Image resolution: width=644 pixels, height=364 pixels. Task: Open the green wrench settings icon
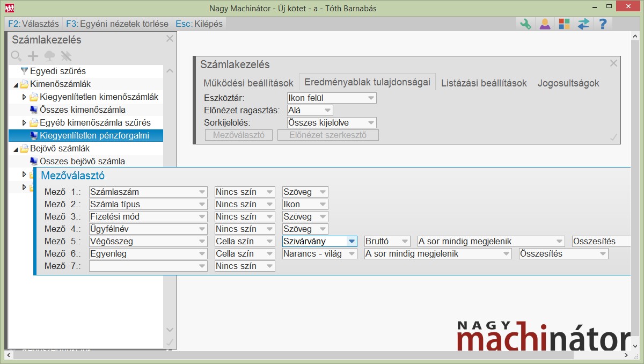pos(526,24)
